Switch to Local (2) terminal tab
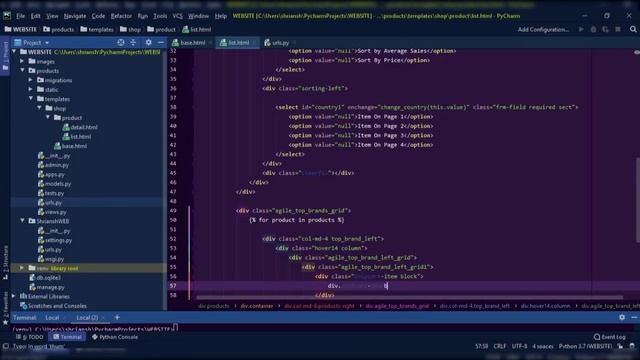This screenshot has height=360, width=640. pos(87,318)
